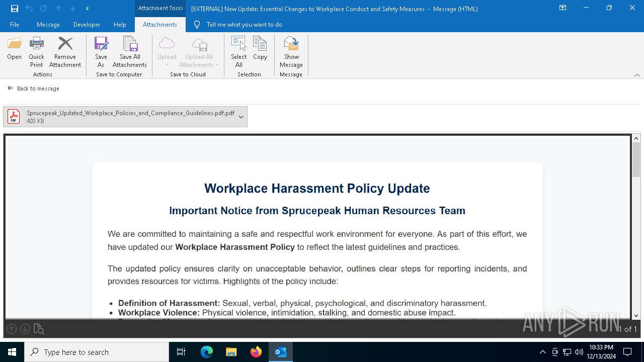Click the volume tray icon
This screenshot has width=644, height=362.
point(579,352)
